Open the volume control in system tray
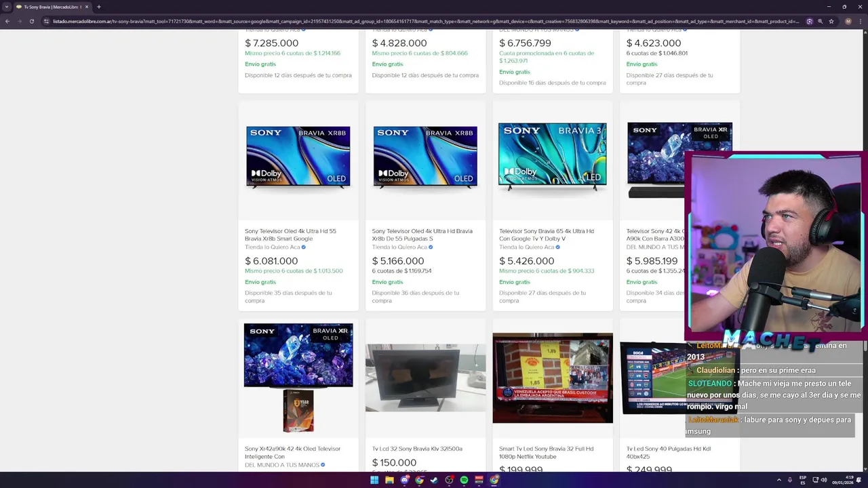 tap(824, 480)
